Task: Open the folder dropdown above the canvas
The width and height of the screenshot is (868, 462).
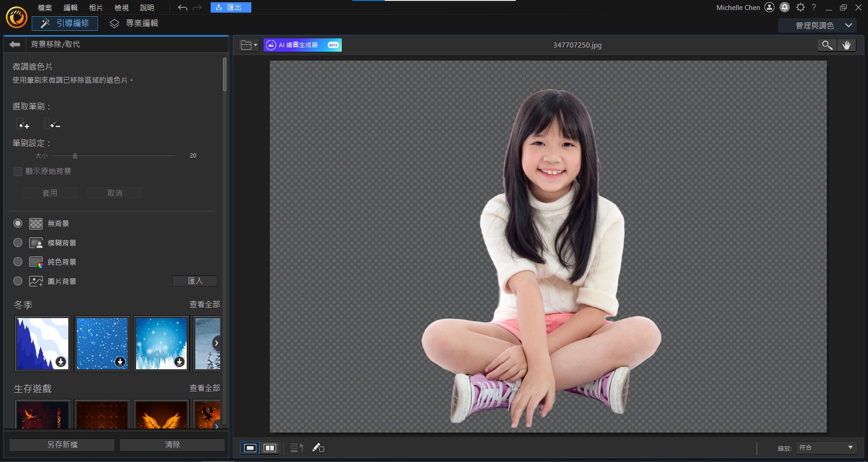Action: pos(249,45)
